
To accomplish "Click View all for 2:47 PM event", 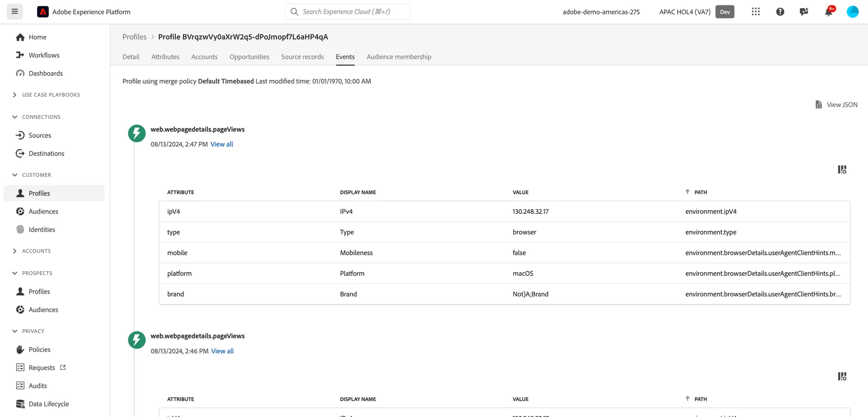I will 222,144.
